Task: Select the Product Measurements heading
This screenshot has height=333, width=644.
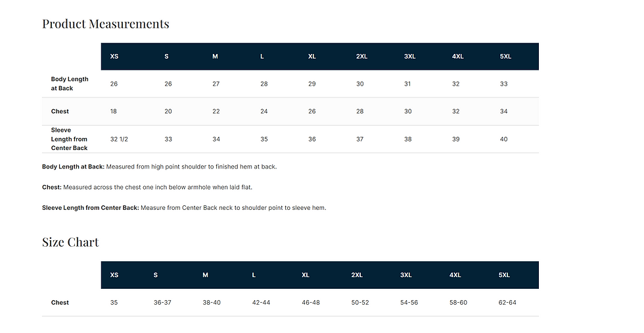Action: (106, 24)
